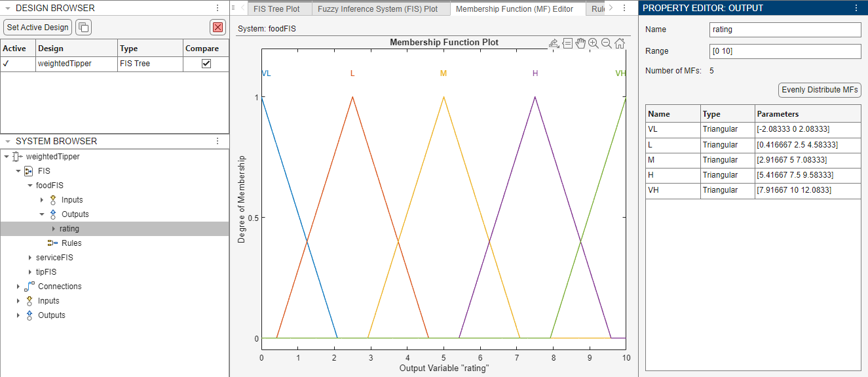Screen dimensions: 868x377
Task: Expand Inputs under foodFIS
Action: coord(42,200)
